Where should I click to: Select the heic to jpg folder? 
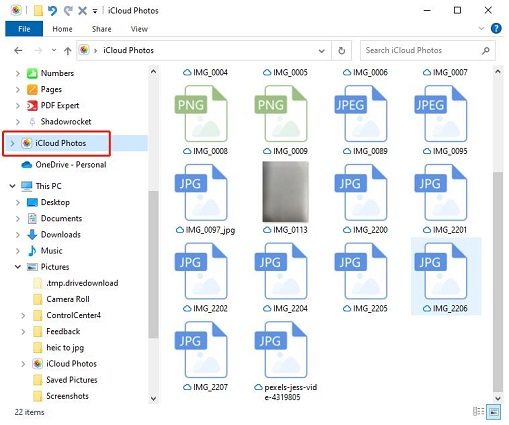(65, 348)
